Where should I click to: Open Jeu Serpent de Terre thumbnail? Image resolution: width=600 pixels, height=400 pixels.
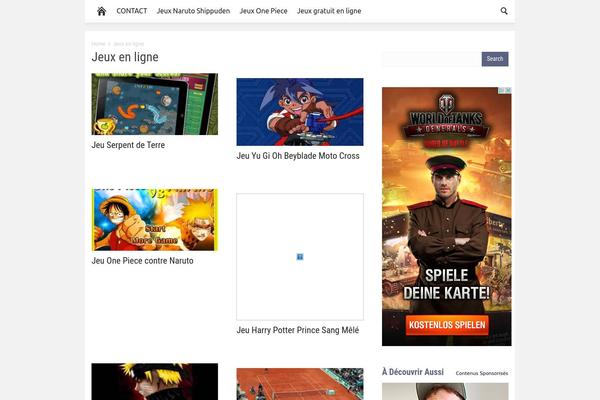coord(155,104)
